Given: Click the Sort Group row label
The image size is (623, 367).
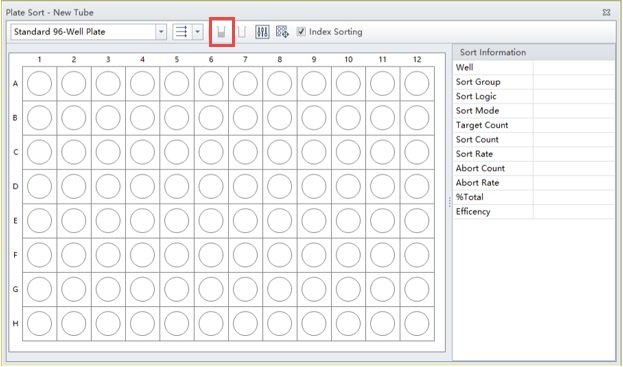Looking at the screenshot, I should tap(478, 82).
